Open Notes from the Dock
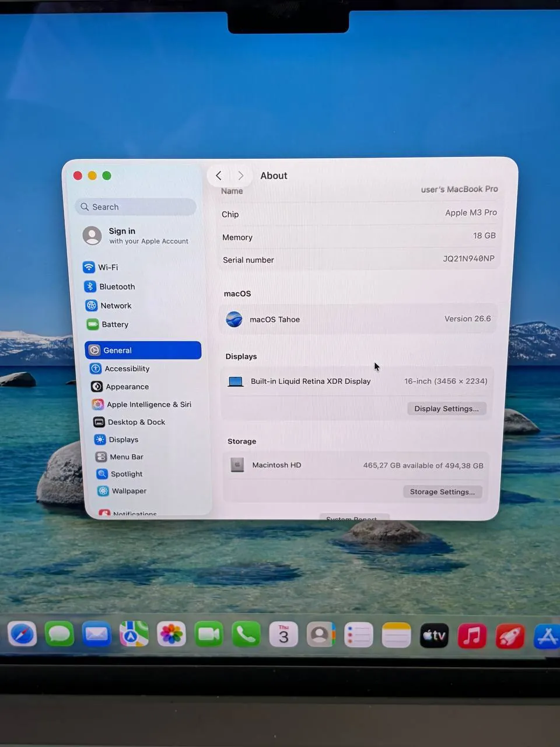This screenshot has height=747, width=560. click(x=396, y=636)
